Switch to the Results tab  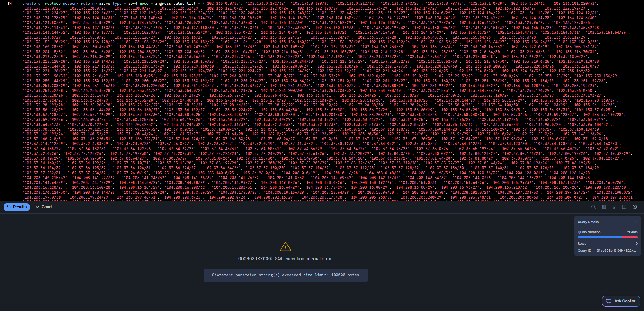click(17, 207)
